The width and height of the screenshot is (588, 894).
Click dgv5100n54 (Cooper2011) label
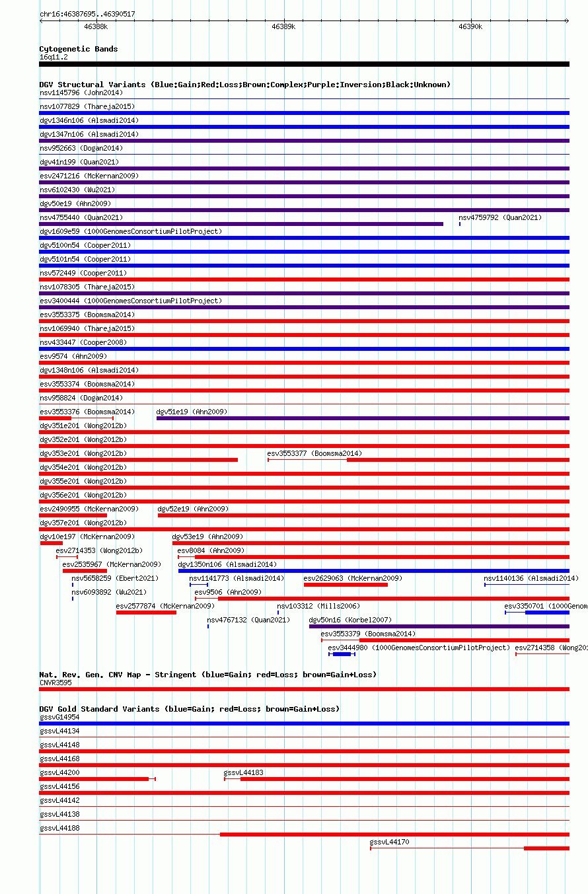coord(85,245)
